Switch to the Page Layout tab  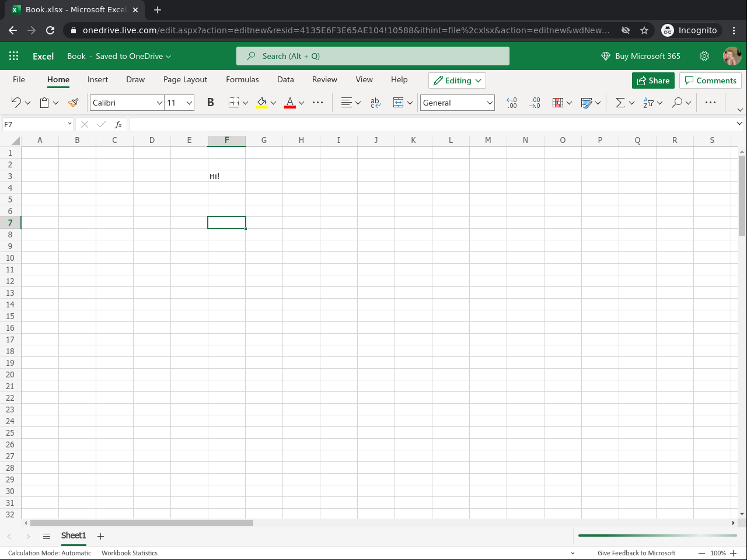click(x=185, y=80)
